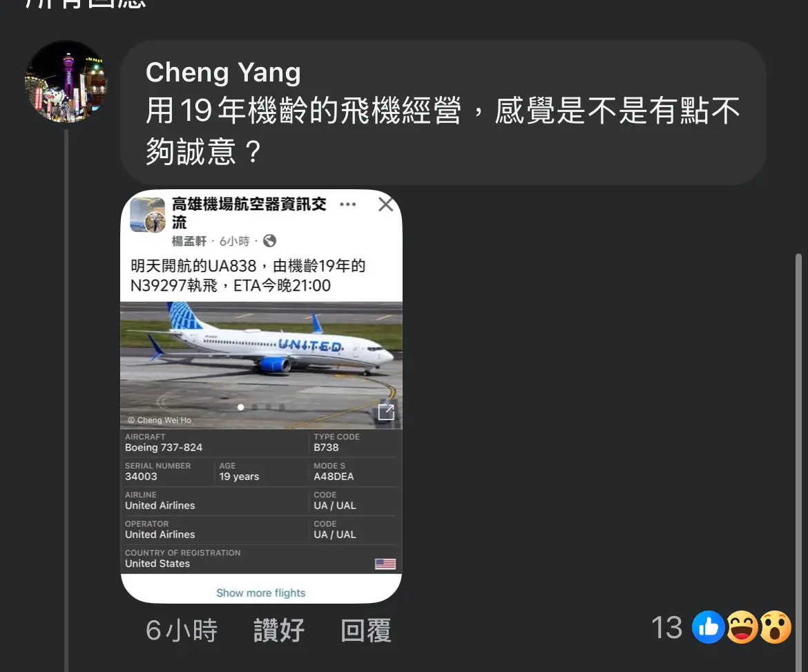Open Cheng Yang's profile picture

66,81
